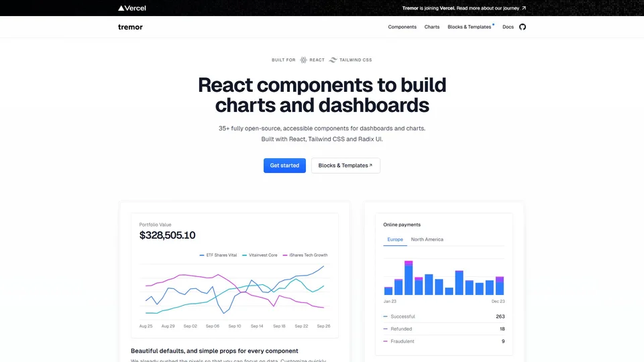The image size is (644, 362).
Task: Click the Aug 25 axis label
Action: (x=146, y=326)
